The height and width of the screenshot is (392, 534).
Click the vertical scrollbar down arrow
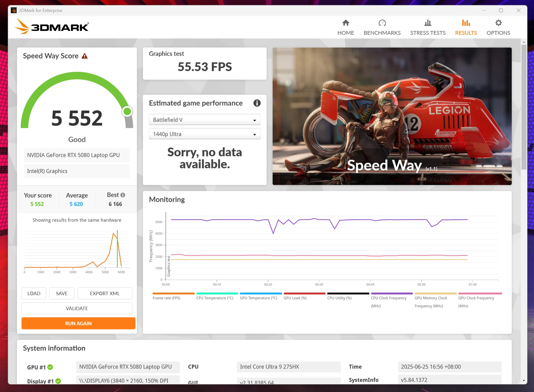[524, 381]
